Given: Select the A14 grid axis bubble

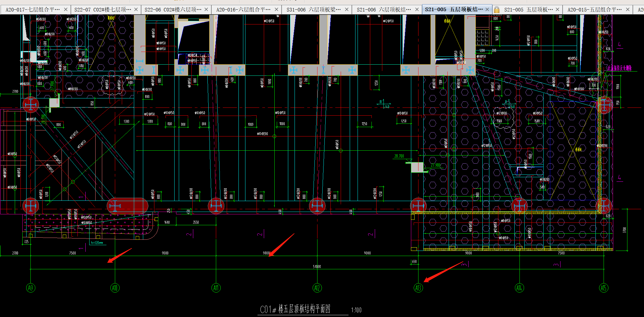Looking at the screenshot, I should (x=519, y=288).
